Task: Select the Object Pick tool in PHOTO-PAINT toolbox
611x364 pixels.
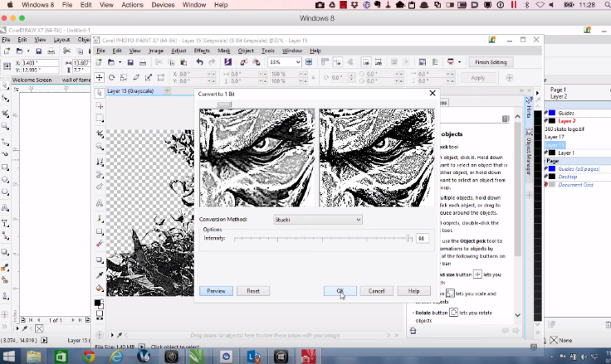Action: pos(100,93)
